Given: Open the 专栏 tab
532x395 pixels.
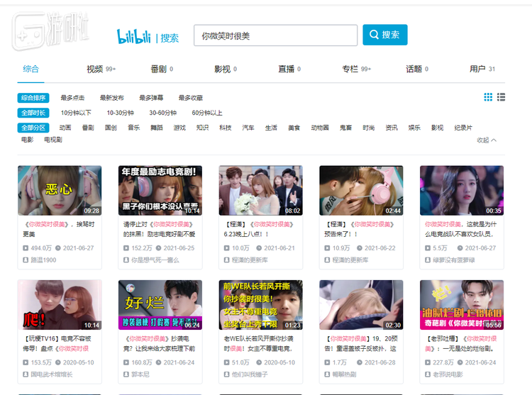Looking at the screenshot, I should (x=350, y=69).
